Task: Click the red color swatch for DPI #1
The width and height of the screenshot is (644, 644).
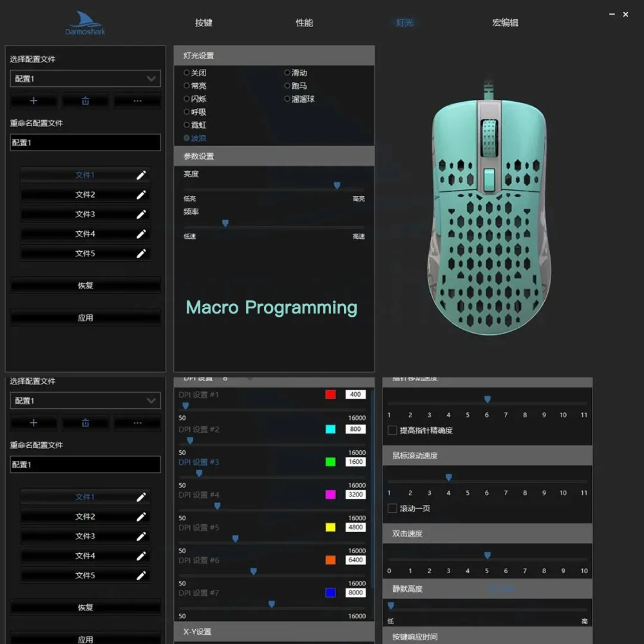Action: (330, 394)
